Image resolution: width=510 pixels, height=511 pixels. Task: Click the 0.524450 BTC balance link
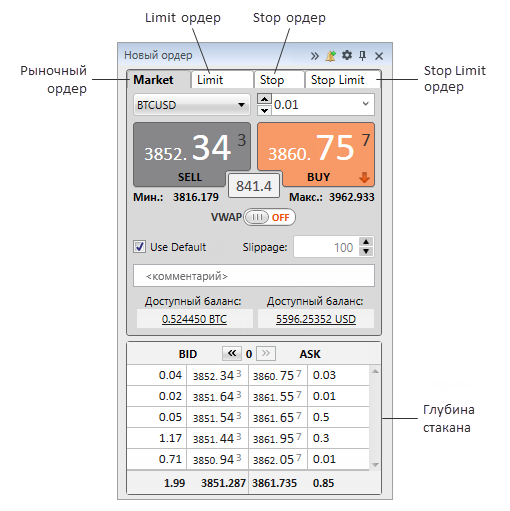click(x=194, y=319)
